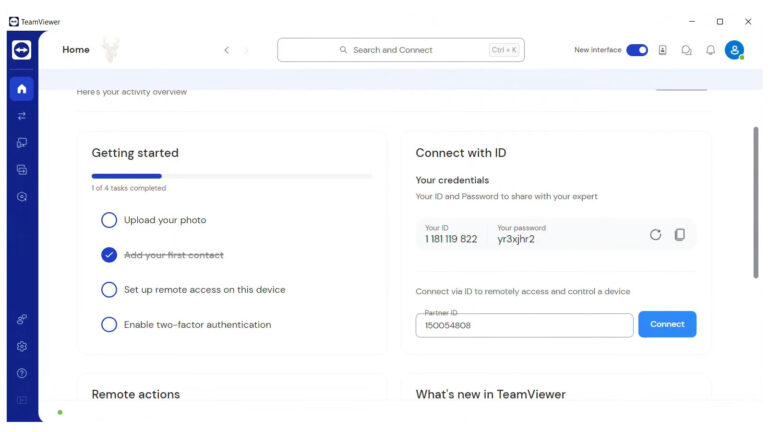Click the faded icon at sidebar bottom
This screenshot has width=768, height=432.
[x=22, y=400]
